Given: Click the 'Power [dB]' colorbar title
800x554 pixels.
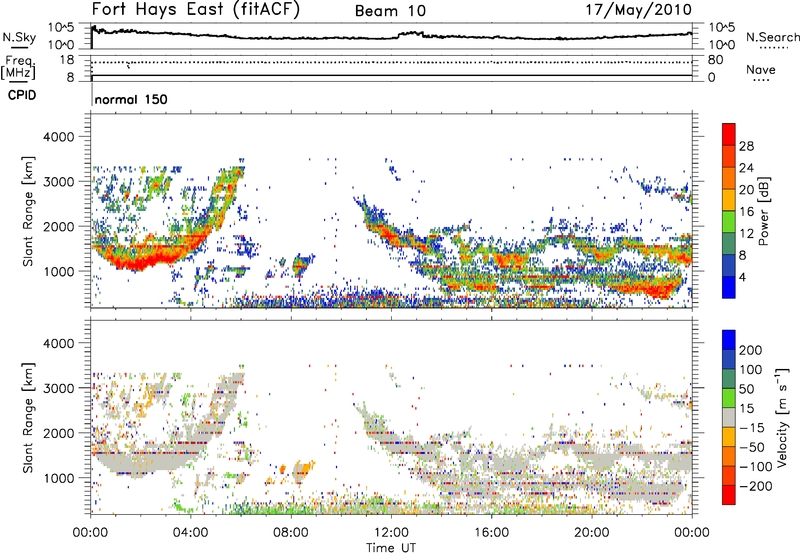Looking at the screenshot, I should [x=763, y=211].
